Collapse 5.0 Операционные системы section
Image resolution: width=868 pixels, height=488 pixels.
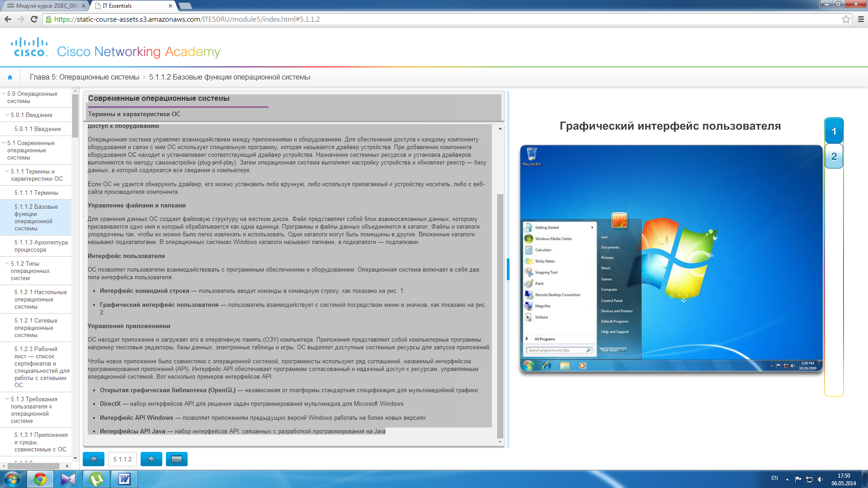[x=4, y=94]
